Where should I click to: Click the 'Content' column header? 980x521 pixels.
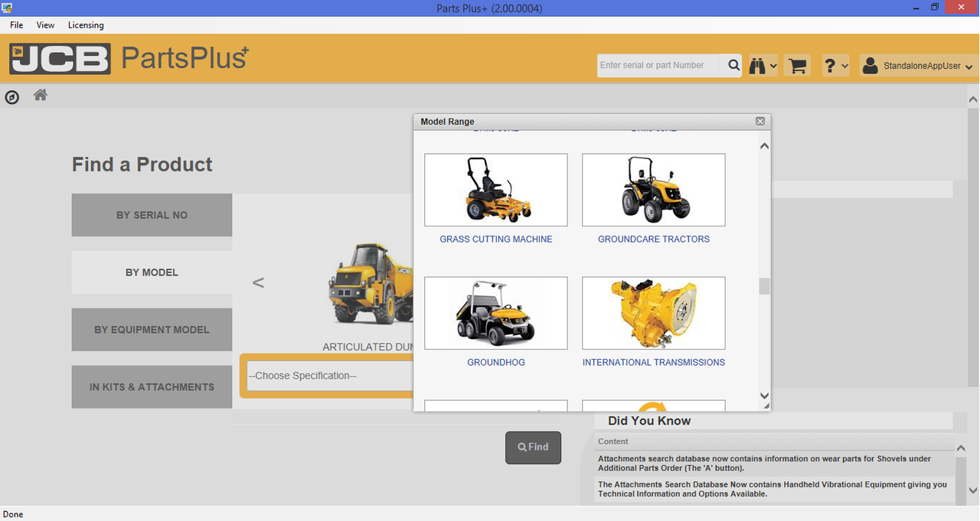point(613,441)
